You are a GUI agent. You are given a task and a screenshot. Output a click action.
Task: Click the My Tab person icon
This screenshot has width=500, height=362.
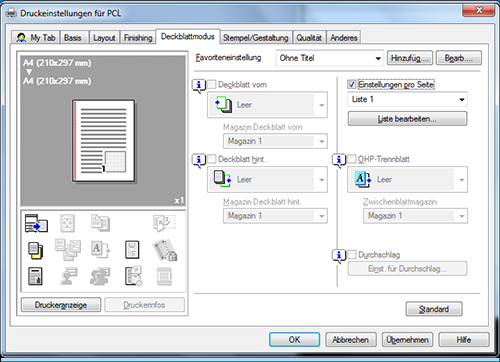[x=21, y=38]
